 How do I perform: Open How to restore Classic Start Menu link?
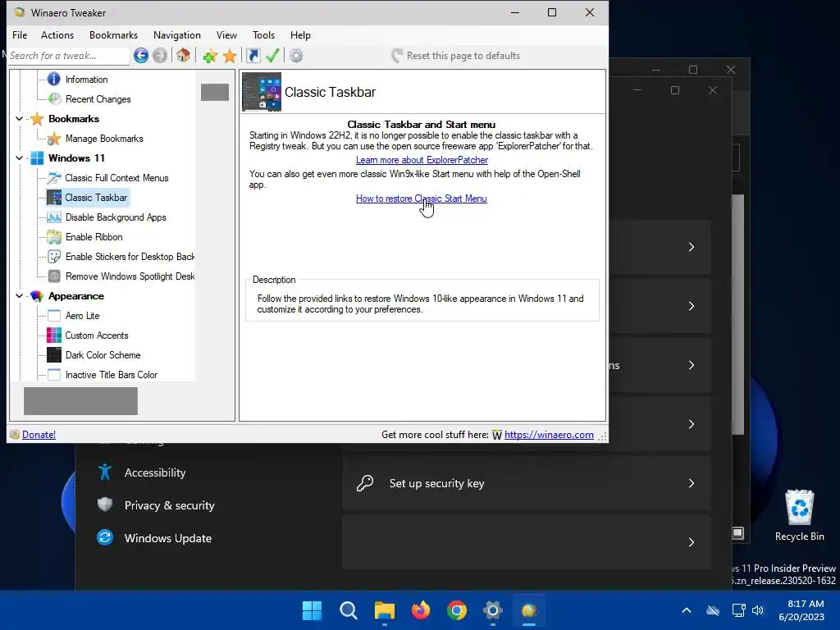tap(421, 199)
